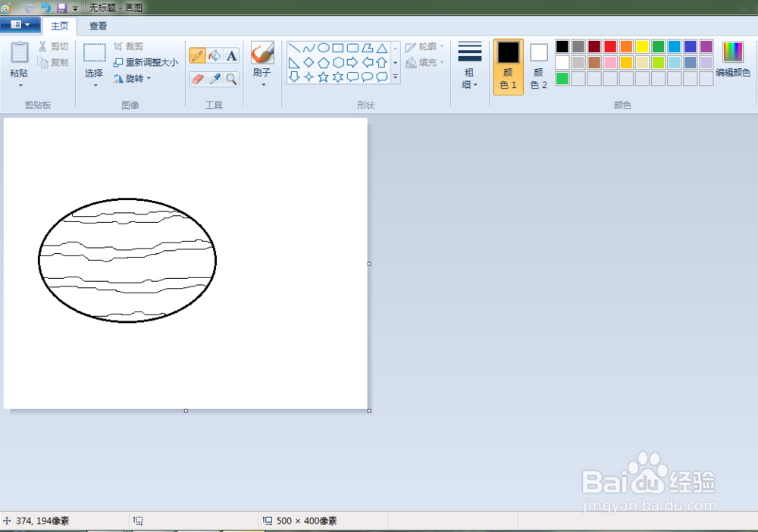
Task: Click the canvas right-edge resize handle
Action: coord(369,264)
